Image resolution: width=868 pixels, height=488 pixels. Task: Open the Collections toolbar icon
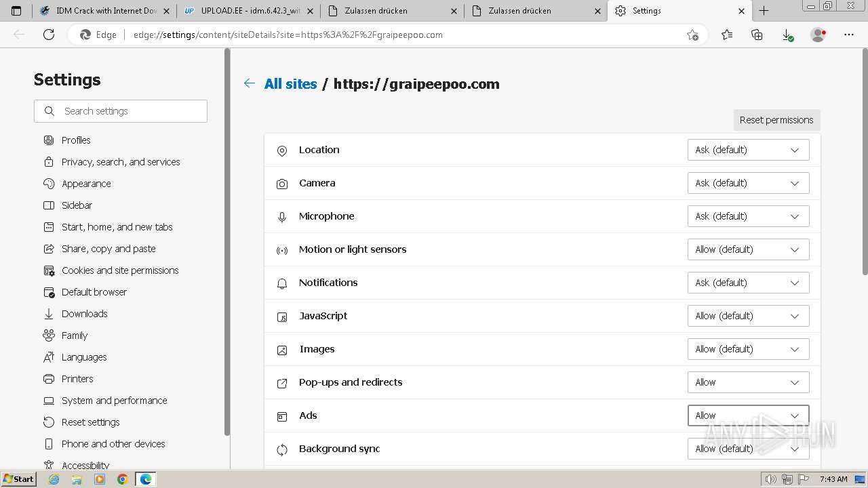tap(757, 35)
